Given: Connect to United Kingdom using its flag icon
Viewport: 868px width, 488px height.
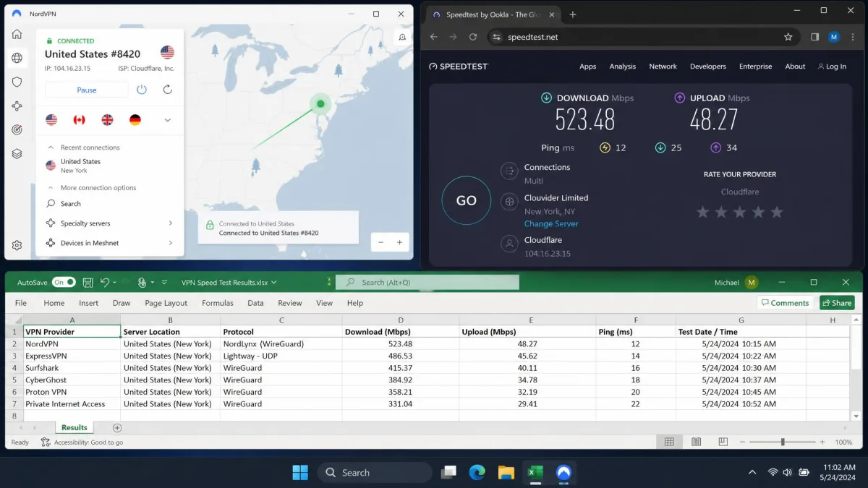Looking at the screenshot, I should [107, 120].
